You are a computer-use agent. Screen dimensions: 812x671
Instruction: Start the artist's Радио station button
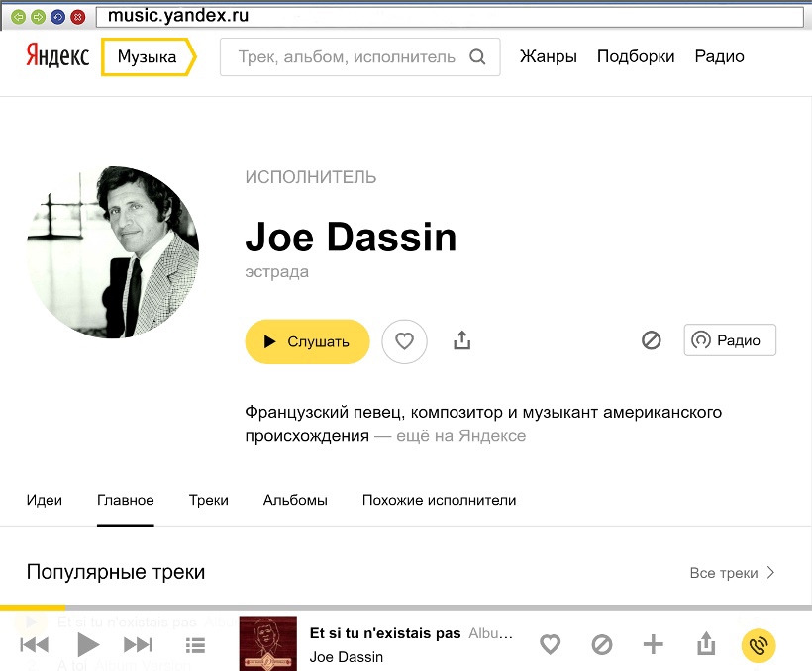pyautogui.click(x=730, y=340)
